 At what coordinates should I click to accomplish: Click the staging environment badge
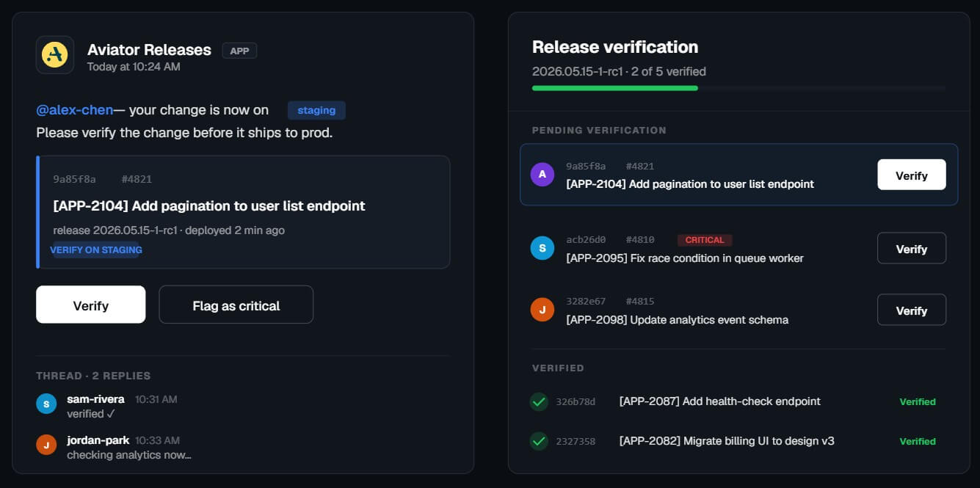316,110
